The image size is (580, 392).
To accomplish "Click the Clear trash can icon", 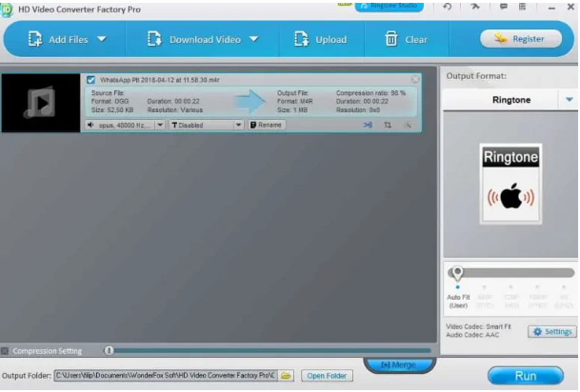I will 391,39.
